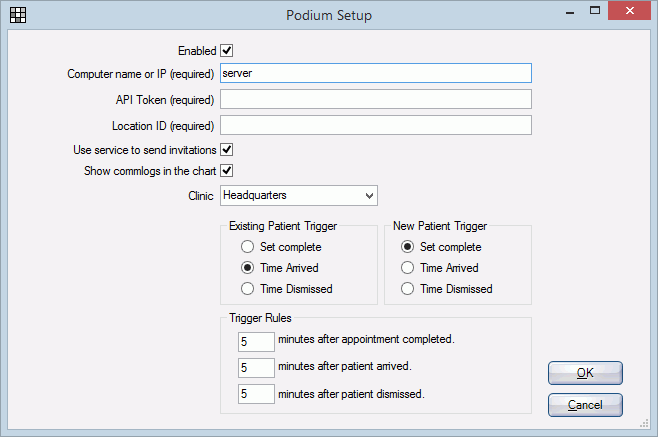Click the Podium Setup window grid icon
The height and width of the screenshot is (437, 658).
click(18, 15)
